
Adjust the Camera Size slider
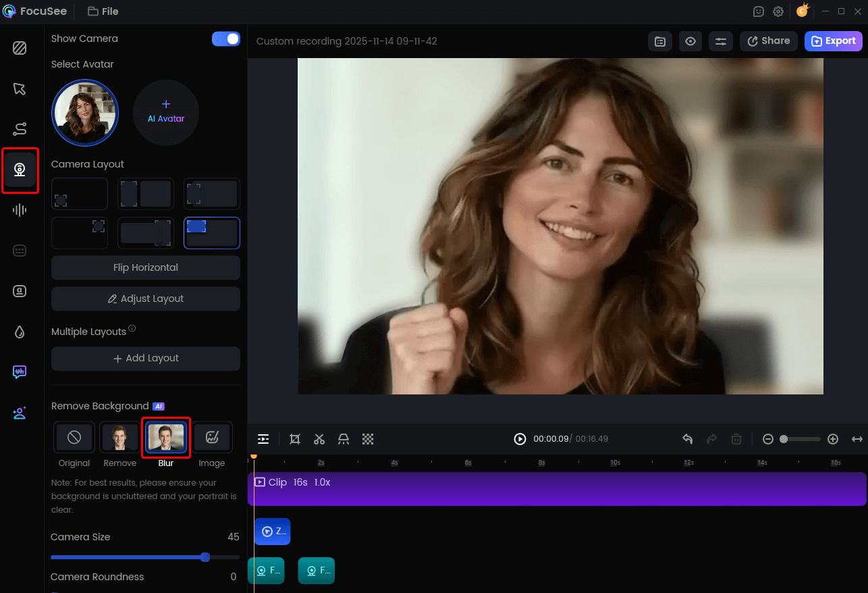click(205, 557)
